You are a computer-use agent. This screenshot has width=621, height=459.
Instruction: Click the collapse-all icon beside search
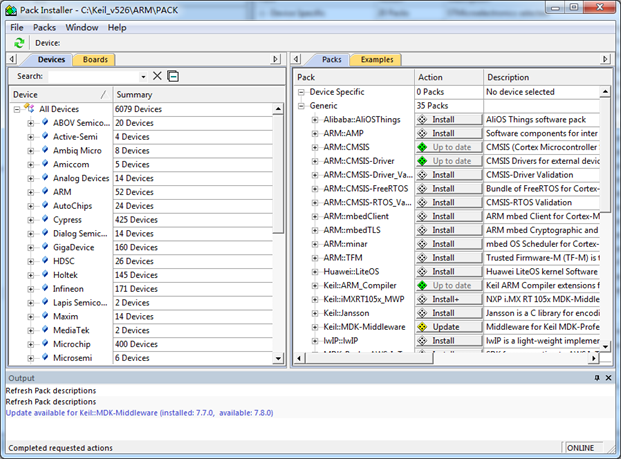(173, 76)
